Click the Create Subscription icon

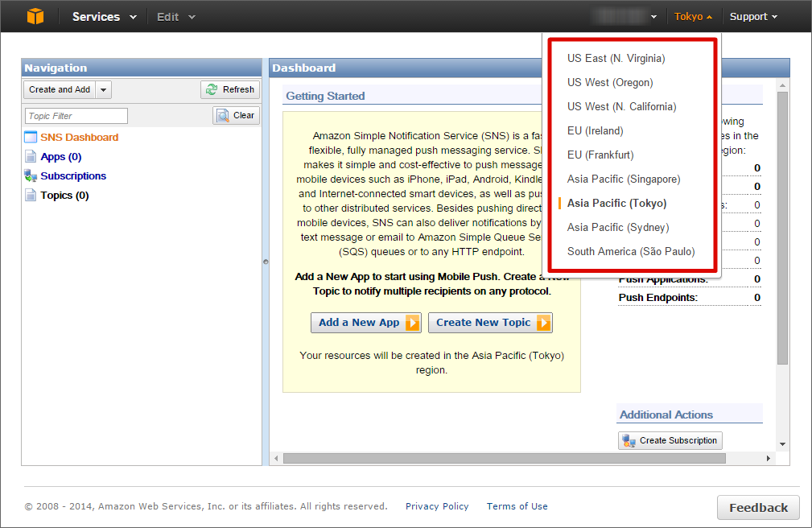pyautogui.click(x=629, y=441)
